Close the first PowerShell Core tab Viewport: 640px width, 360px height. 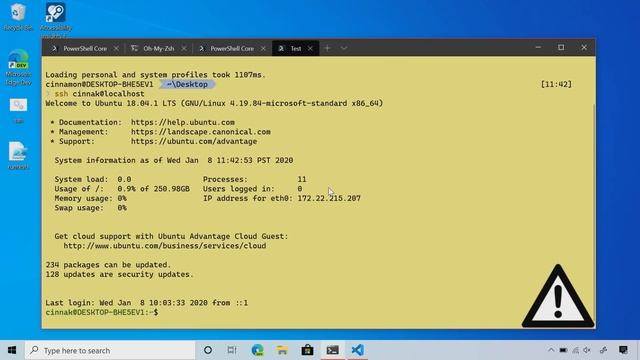click(116, 49)
